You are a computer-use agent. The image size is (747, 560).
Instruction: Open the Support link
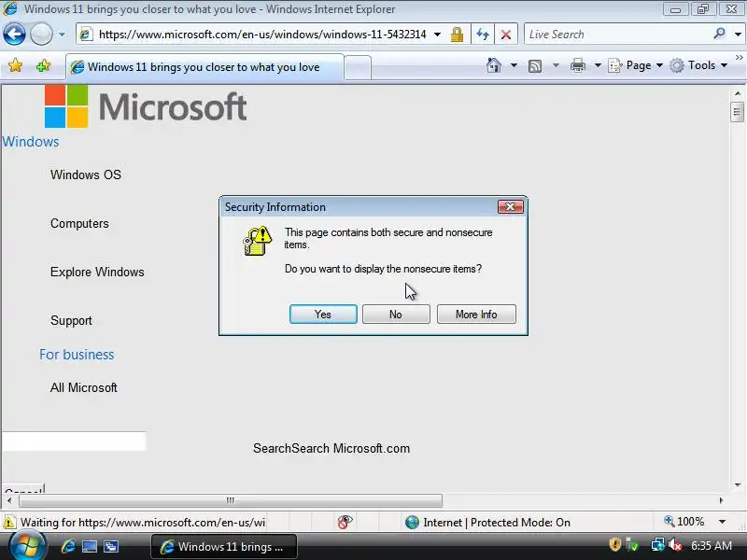tap(71, 320)
